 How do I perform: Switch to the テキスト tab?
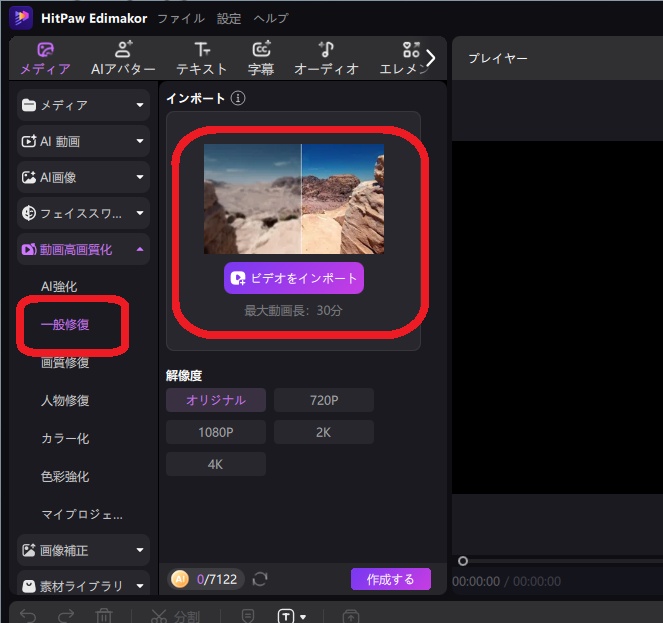click(x=201, y=59)
